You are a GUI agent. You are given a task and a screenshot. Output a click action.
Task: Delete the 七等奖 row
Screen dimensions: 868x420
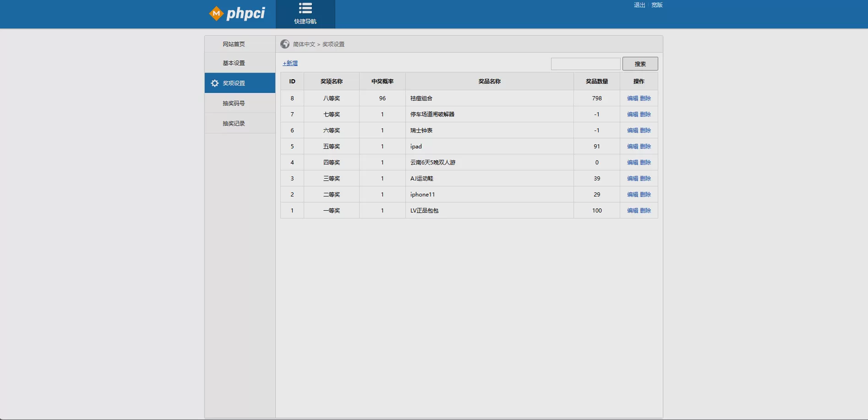(645, 115)
